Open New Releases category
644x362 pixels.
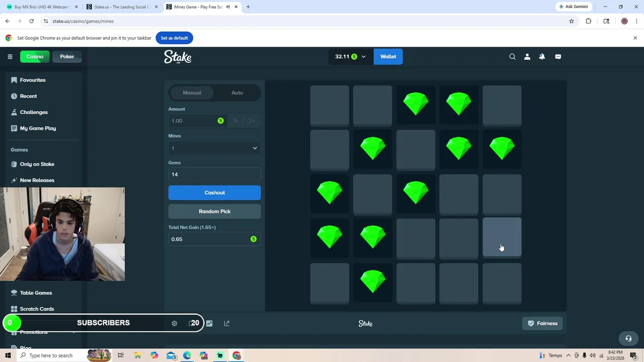[37, 180]
